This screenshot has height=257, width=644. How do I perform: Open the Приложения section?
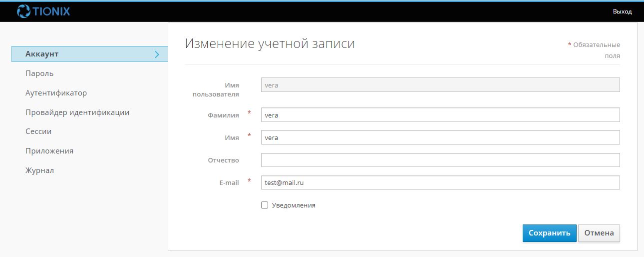point(49,151)
